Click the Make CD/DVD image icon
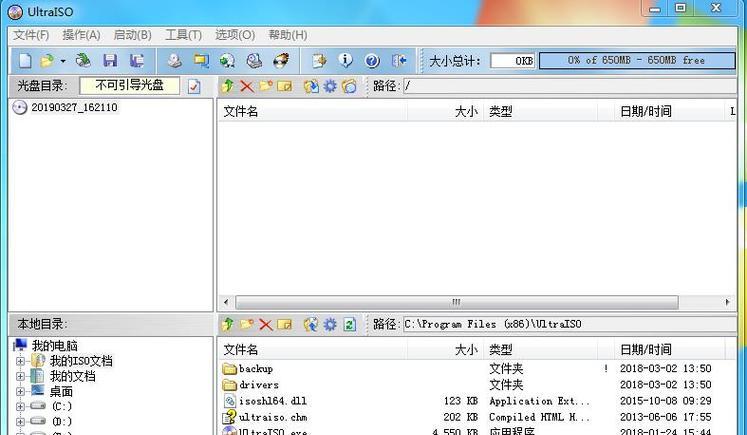 tap(175, 61)
